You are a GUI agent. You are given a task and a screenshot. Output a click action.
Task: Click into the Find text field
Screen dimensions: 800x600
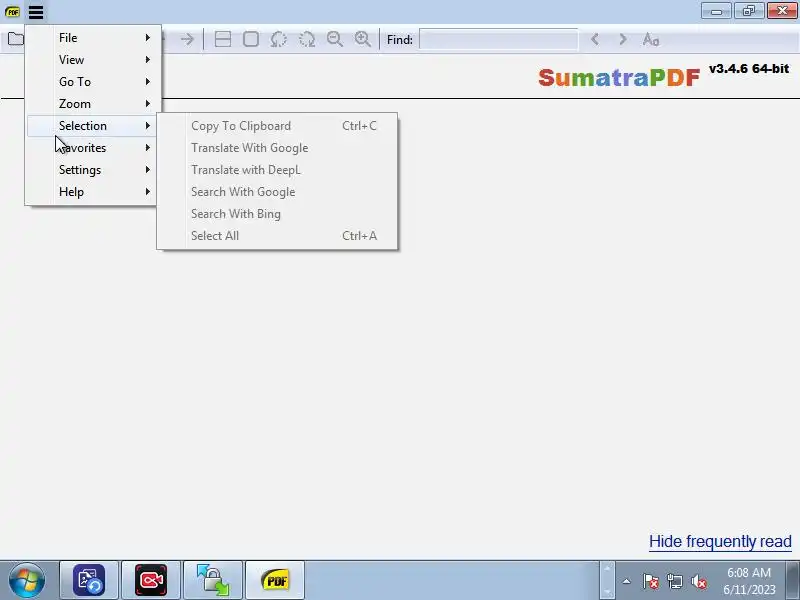[498, 39]
